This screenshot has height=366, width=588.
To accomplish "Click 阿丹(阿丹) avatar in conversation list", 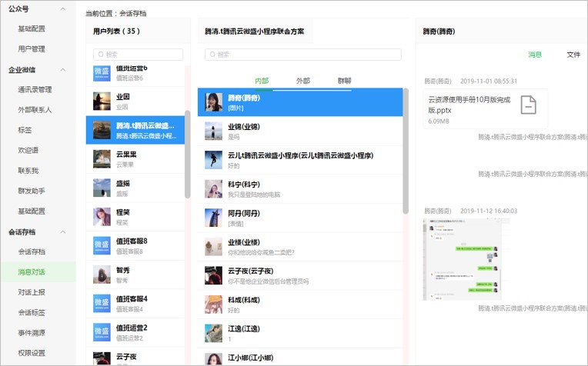I will [214, 218].
